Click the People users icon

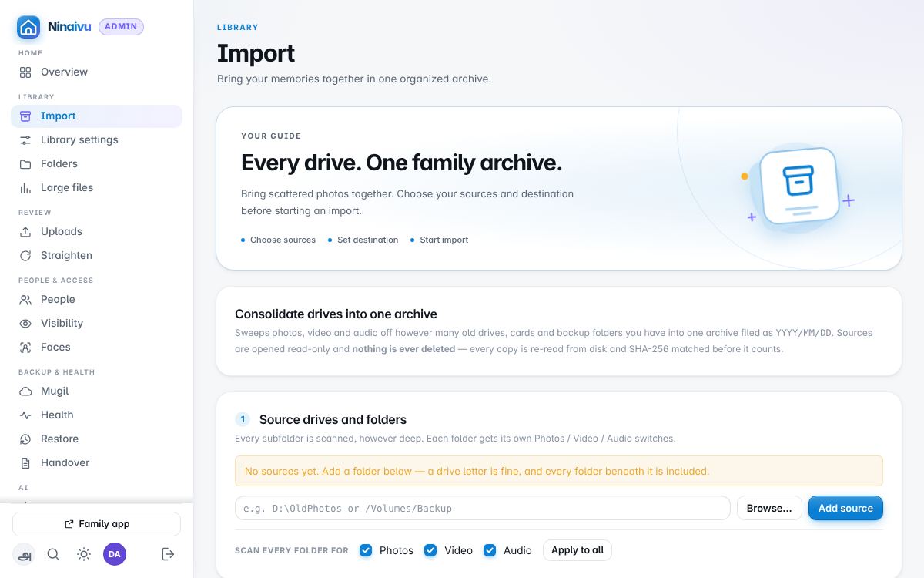coord(25,299)
